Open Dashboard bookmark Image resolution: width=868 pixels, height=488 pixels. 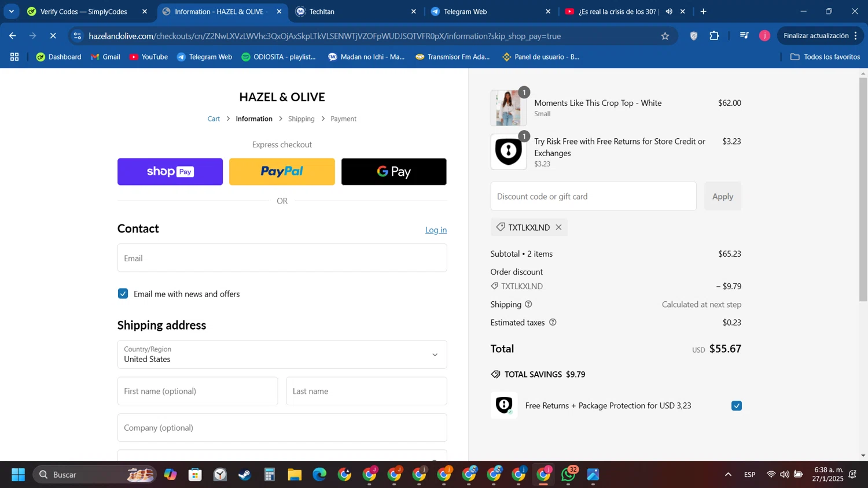(58, 57)
